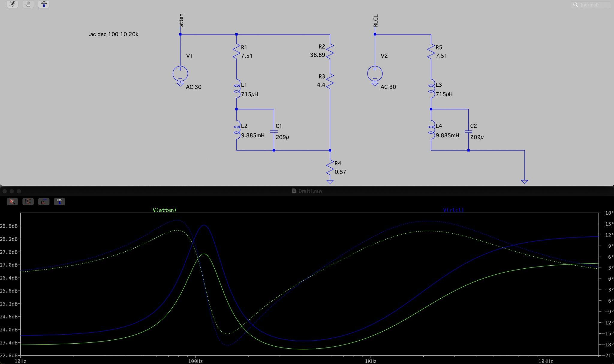The width and height of the screenshot is (614, 364).
Task: Click the V(rlcl) trace label
Action: click(453, 210)
